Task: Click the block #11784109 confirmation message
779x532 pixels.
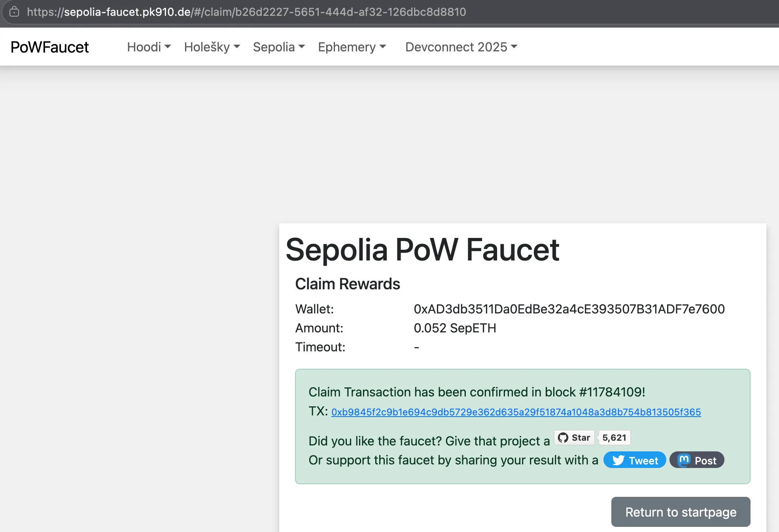Action: 477,392
